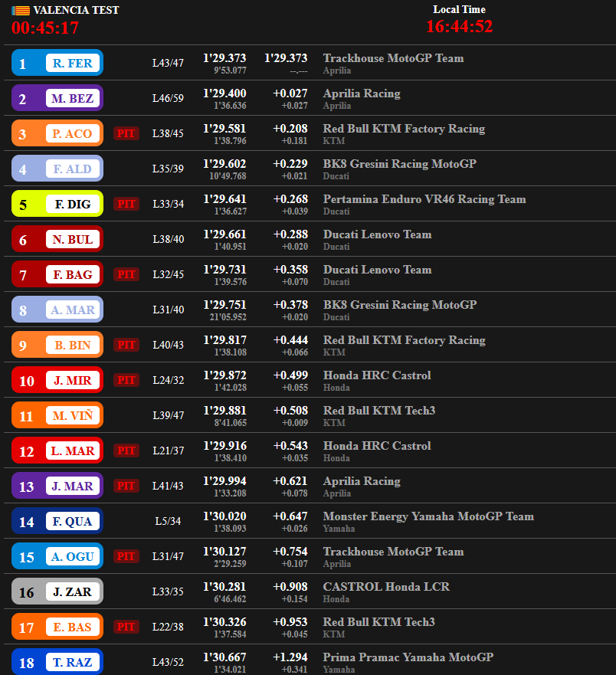The image size is (616, 675).
Task: Click Pertamina Enduro VR46 Racing Team
Action: [424, 199]
